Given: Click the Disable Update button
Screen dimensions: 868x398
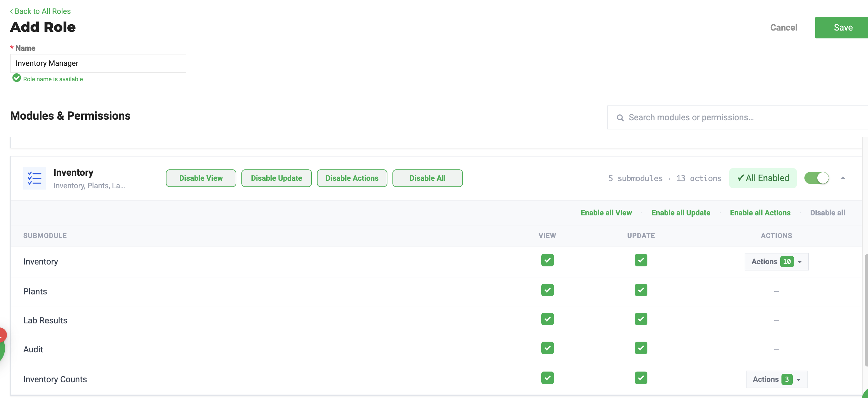Looking at the screenshot, I should pyautogui.click(x=276, y=178).
